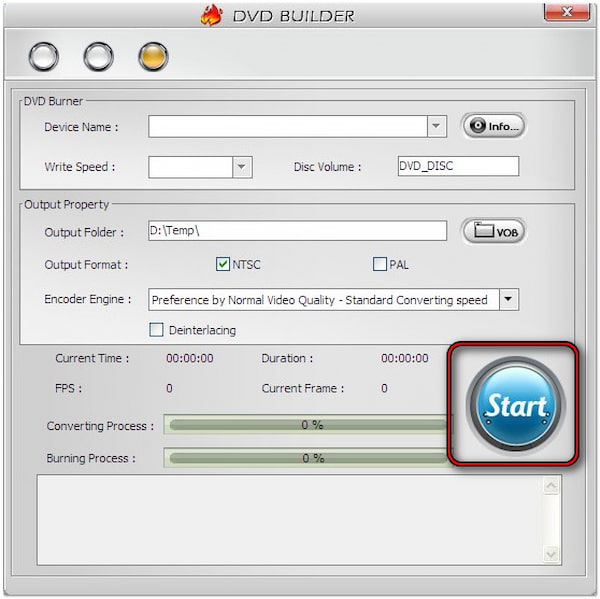The width and height of the screenshot is (600, 599).
Task: Click the Disc Volume text field
Action: point(457,166)
